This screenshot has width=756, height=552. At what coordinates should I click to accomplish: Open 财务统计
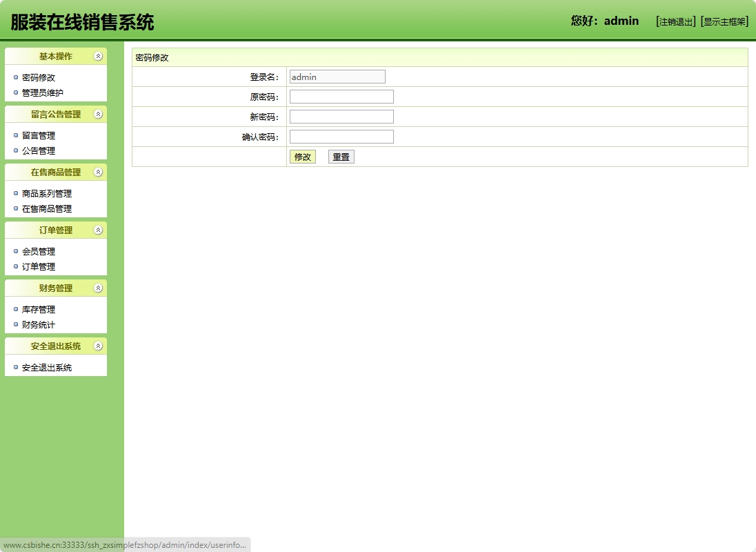click(x=39, y=324)
